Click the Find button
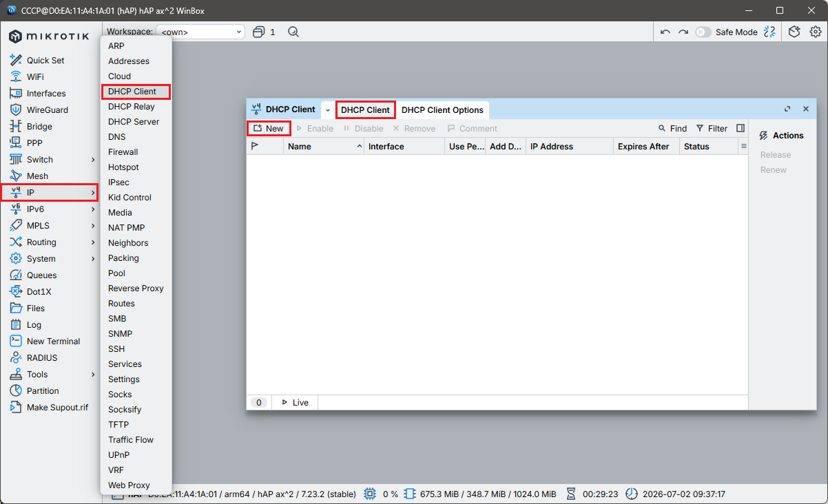The image size is (828, 504). [x=672, y=128]
